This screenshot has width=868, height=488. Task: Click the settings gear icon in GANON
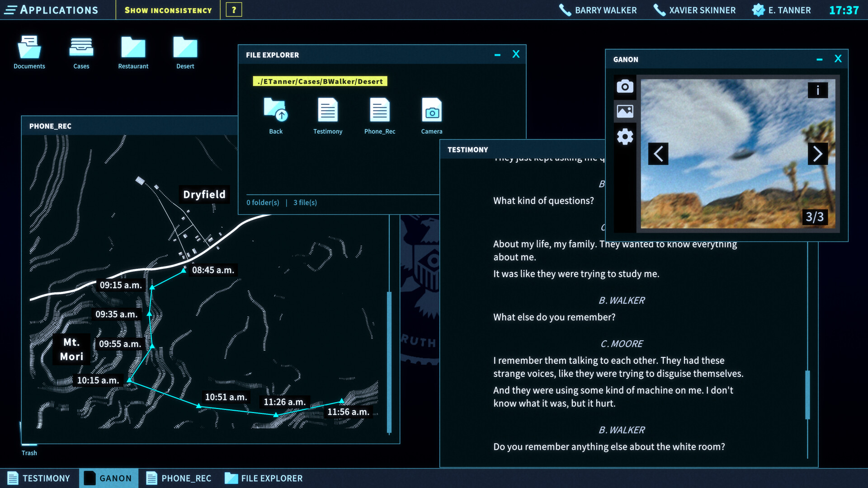pos(624,136)
